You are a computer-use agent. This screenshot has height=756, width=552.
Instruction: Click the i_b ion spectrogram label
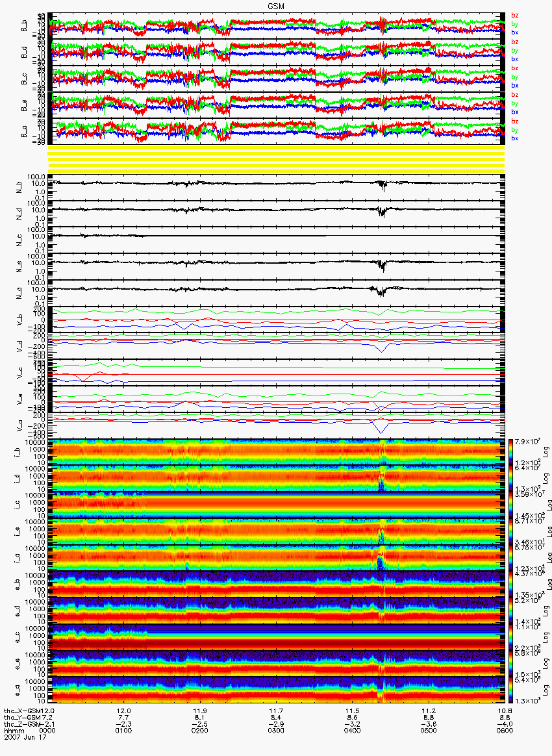pyautogui.click(x=18, y=452)
